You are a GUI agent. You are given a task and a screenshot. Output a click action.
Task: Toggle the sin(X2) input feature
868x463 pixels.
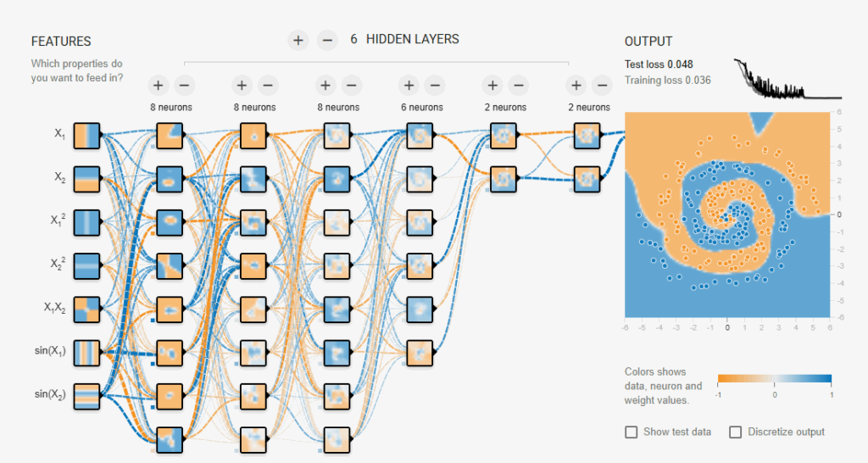tap(87, 397)
